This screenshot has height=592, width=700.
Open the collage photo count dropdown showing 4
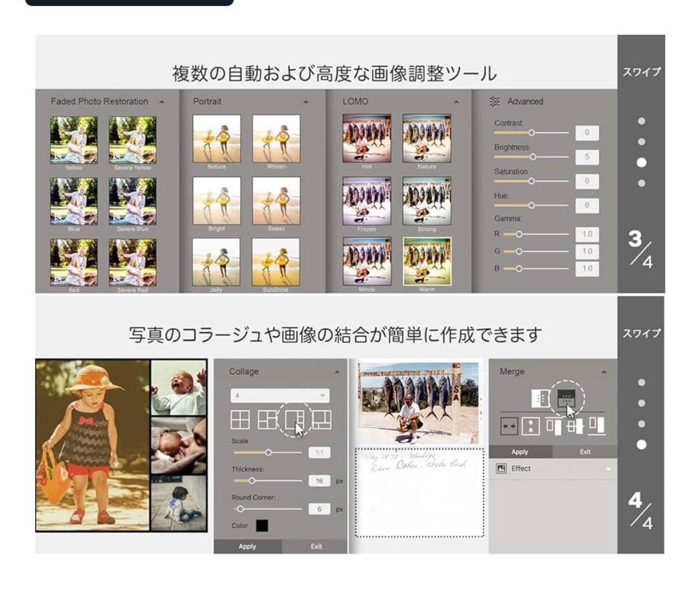[x=279, y=396]
